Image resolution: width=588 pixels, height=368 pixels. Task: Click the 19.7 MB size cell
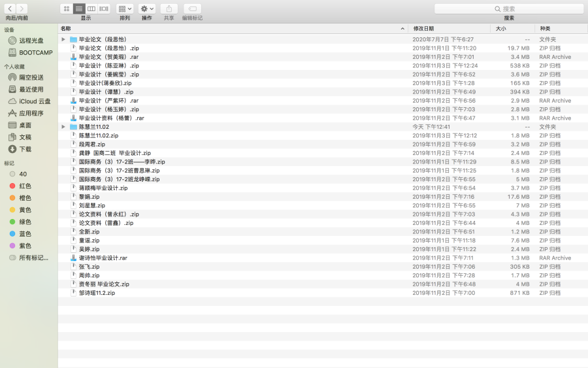[518, 48]
